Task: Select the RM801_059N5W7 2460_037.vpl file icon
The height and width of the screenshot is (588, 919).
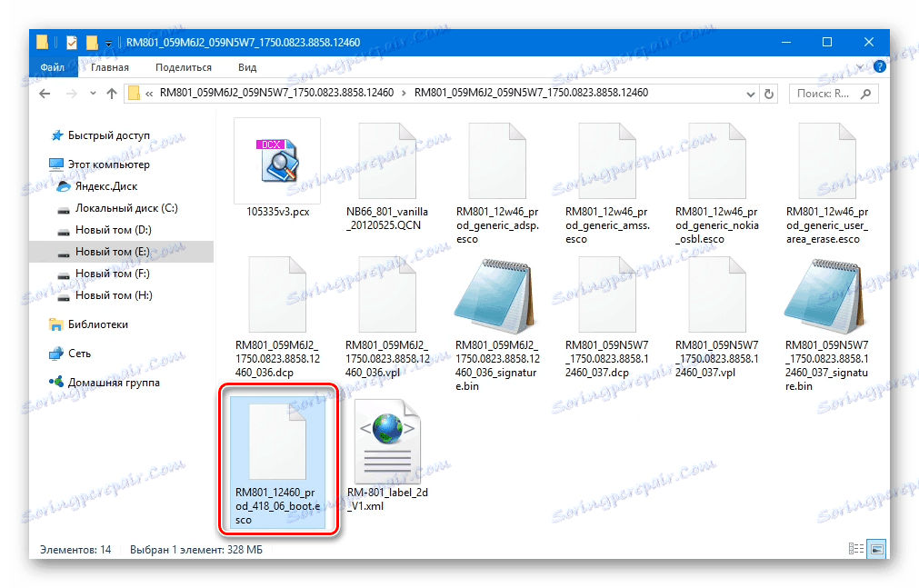Action: [717, 294]
